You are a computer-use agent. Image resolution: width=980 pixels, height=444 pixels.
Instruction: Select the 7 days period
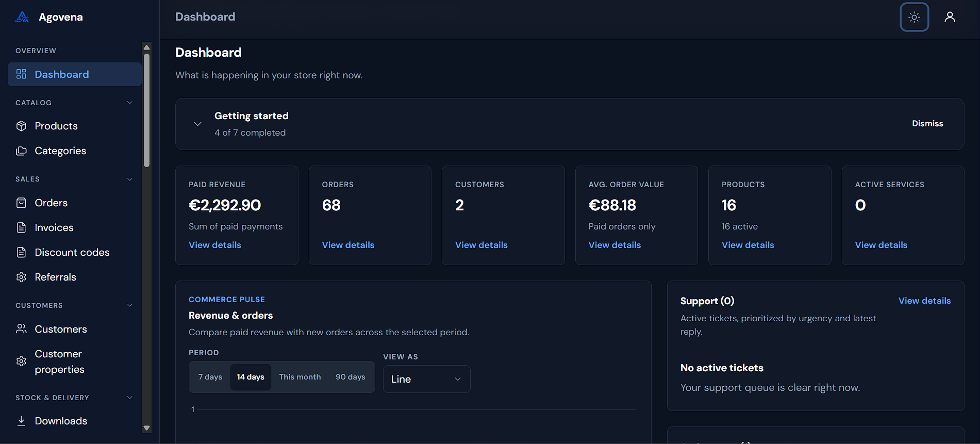[x=210, y=377]
